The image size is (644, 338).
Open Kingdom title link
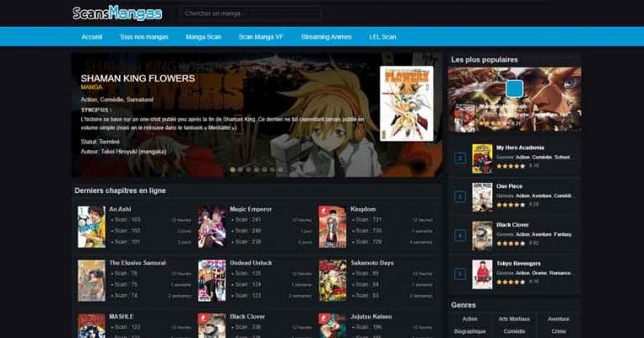(x=363, y=209)
